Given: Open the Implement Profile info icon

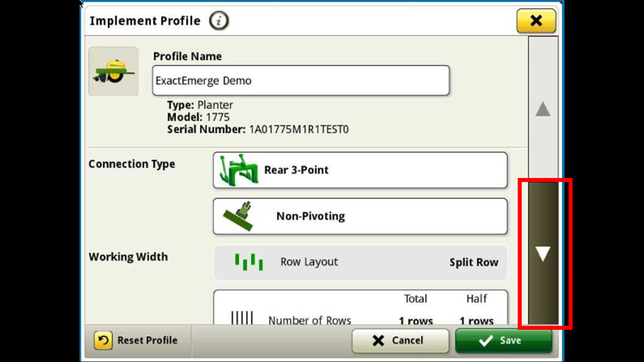Looking at the screenshot, I should coord(219,21).
